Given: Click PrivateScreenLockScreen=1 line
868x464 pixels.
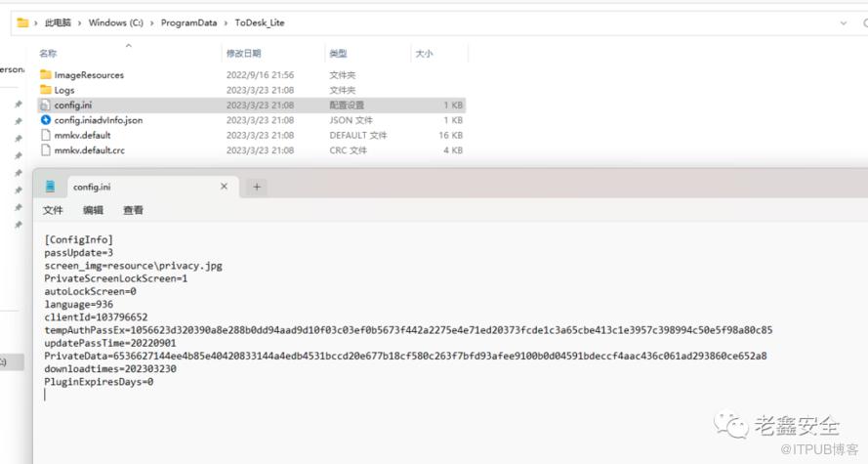Looking at the screenshot, I should point(115,278).
